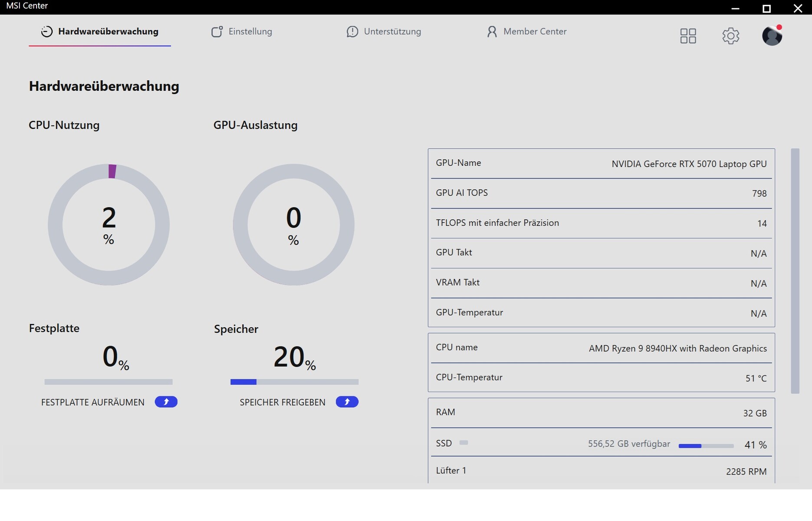The width and height of the screenshot is (812, 521).
Task: Click the Speicher 20% value
Action: click(295, 357)
